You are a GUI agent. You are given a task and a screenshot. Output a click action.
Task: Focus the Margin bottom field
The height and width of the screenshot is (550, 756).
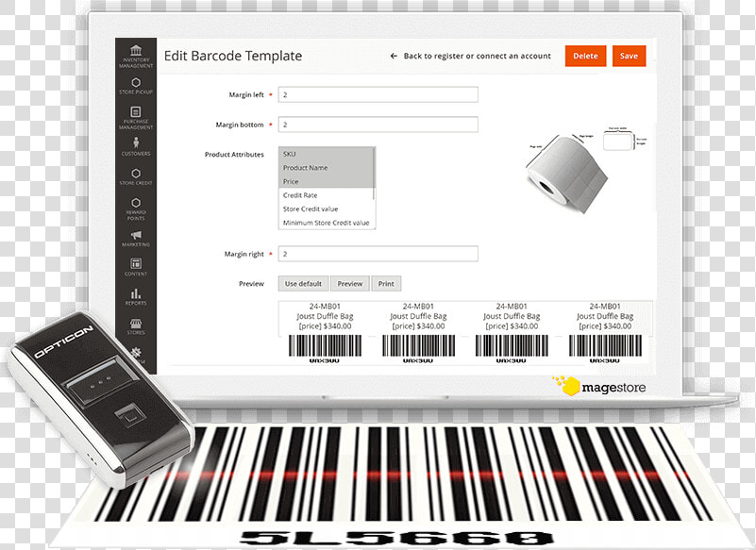click(378, 125)
